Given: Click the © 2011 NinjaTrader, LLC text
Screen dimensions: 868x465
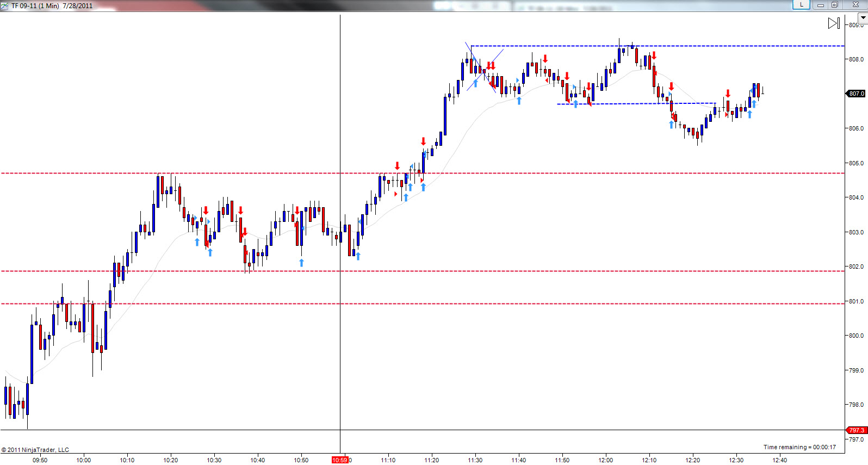Looking at the screenshot, I should [35, 450].
